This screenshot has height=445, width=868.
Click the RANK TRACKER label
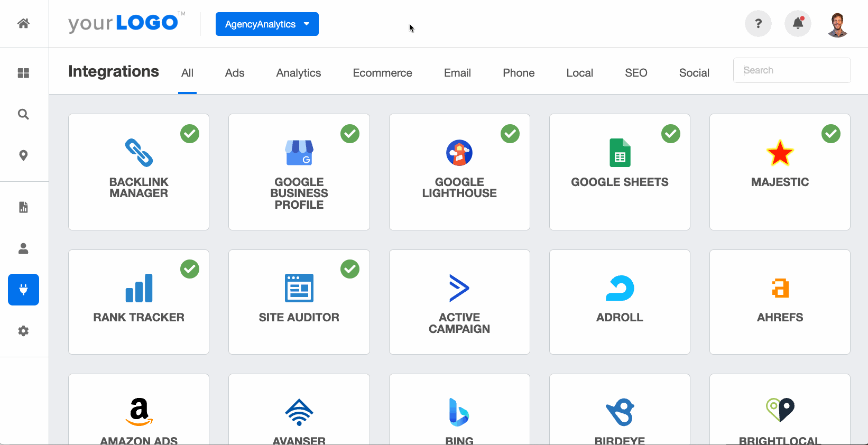[139, 318]
